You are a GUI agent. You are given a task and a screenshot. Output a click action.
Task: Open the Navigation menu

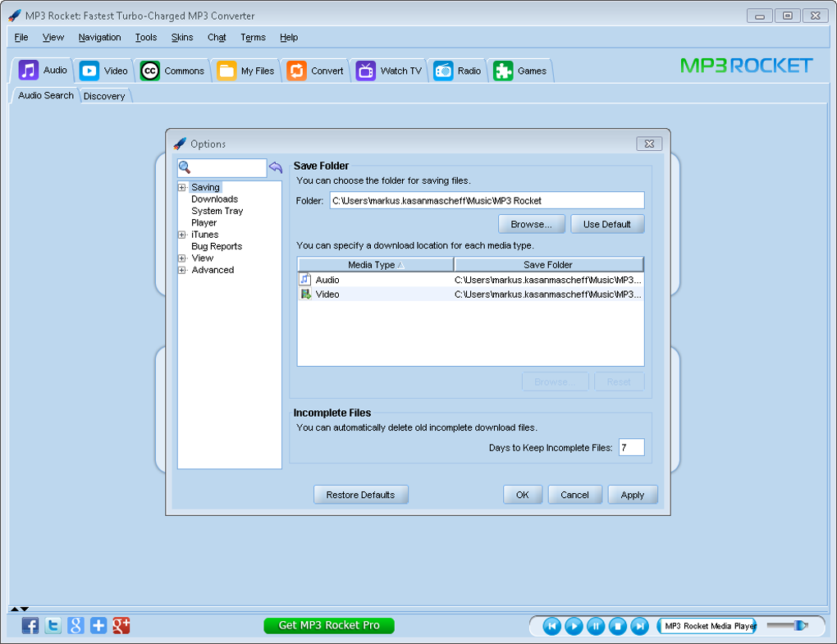[100, 38]
